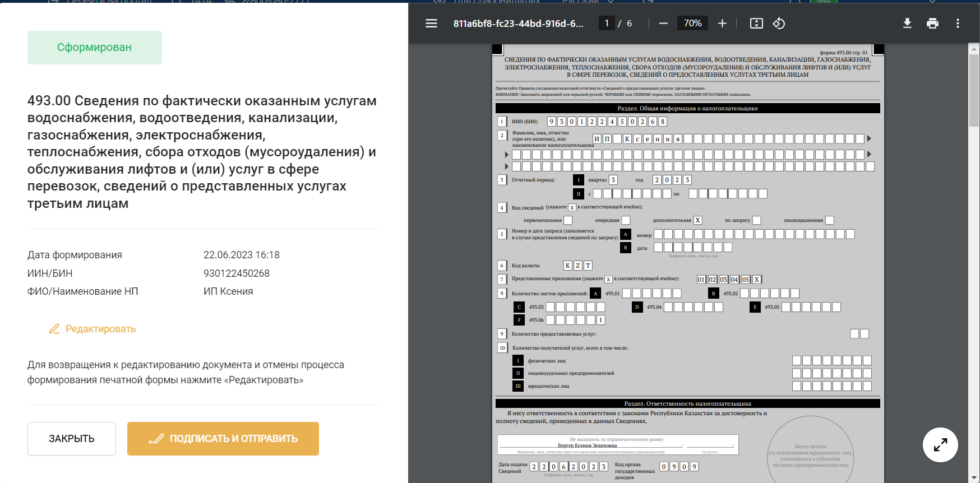
Task: Click the ИИН value 930122450268
Action: coord(236,273)
